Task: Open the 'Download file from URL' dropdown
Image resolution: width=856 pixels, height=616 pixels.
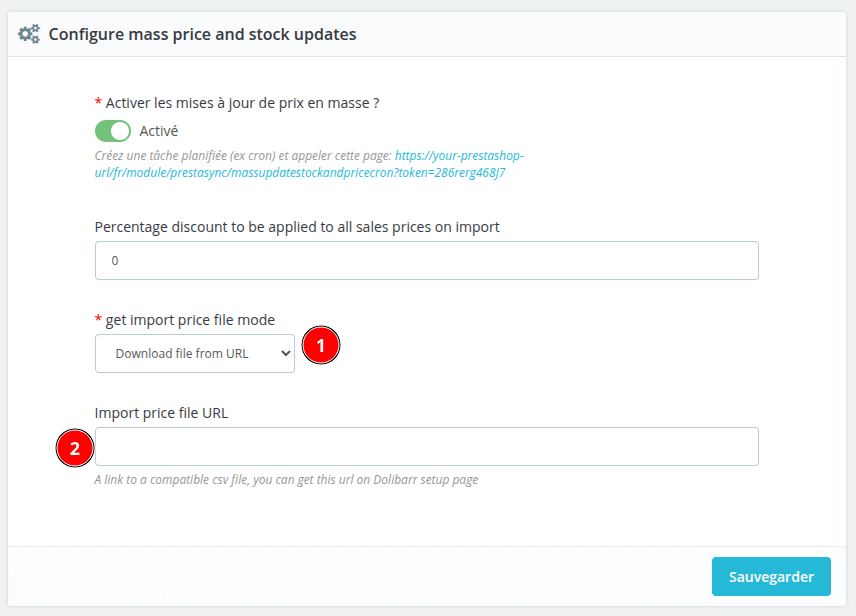Action: [x=194, y=353]
